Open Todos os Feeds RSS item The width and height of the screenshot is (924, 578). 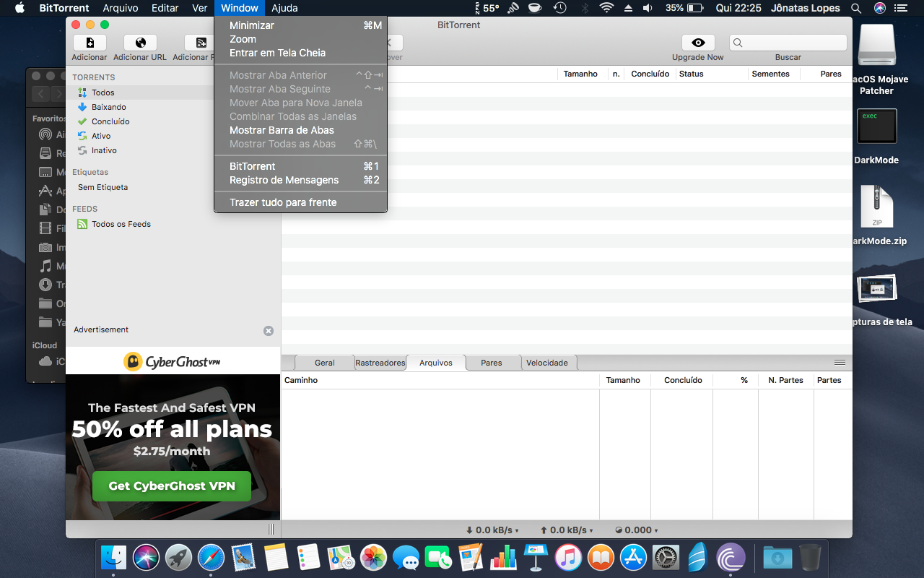click(114, 224)
